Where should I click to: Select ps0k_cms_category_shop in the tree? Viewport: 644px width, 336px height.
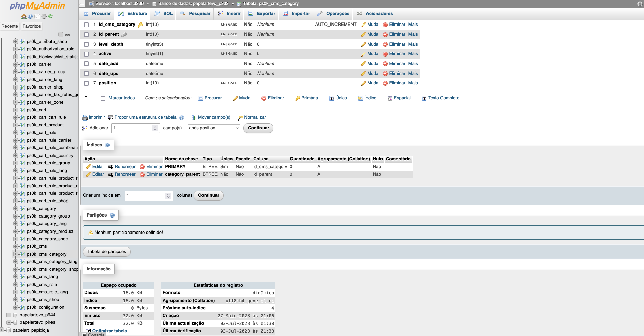tap(53, 269)
